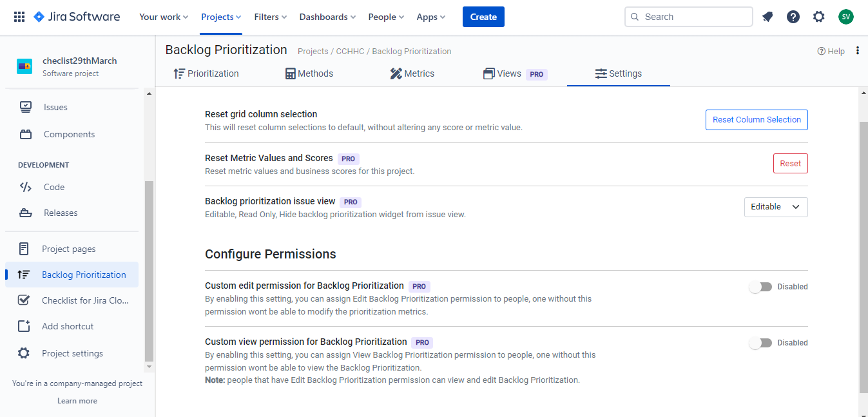The width and height of the screenshot is (868, 417).
Task: Switch to the Methods tab
Action: coord(309,73)
